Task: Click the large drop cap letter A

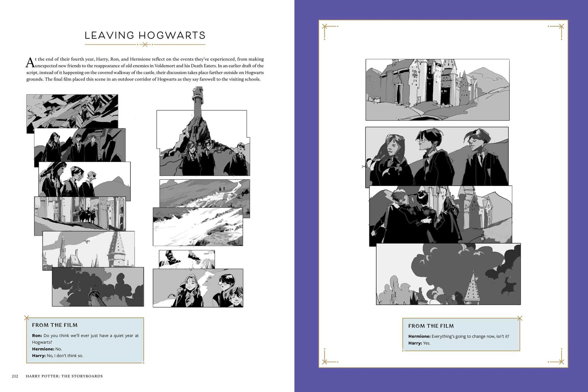Action: click(30, 63)
